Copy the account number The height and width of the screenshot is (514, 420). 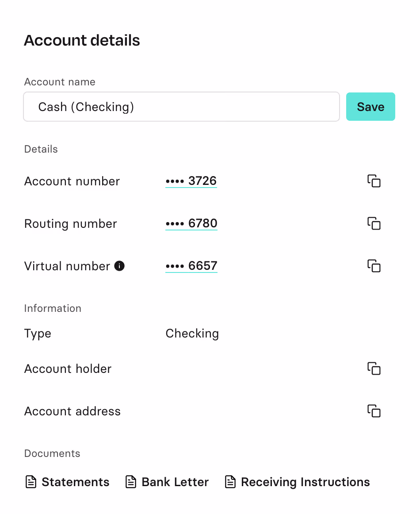pyautogui.click(x=374, y=181)
